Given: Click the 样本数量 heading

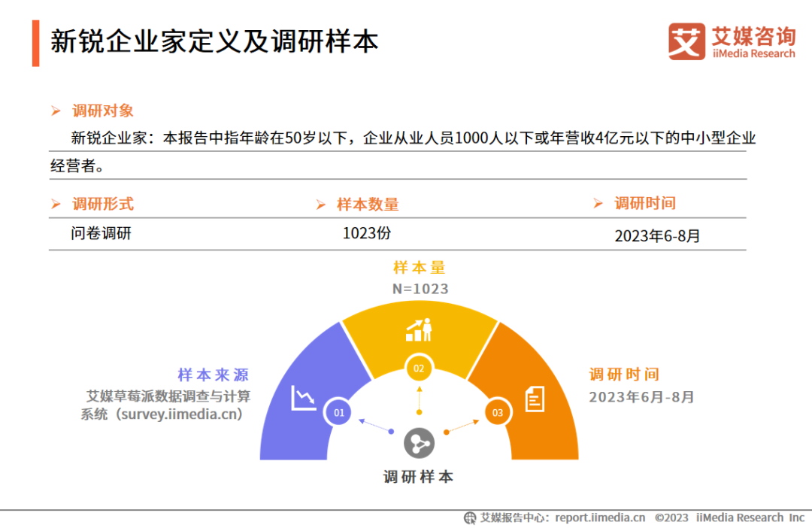Looking at the screenshot, I should pos(368,204).
